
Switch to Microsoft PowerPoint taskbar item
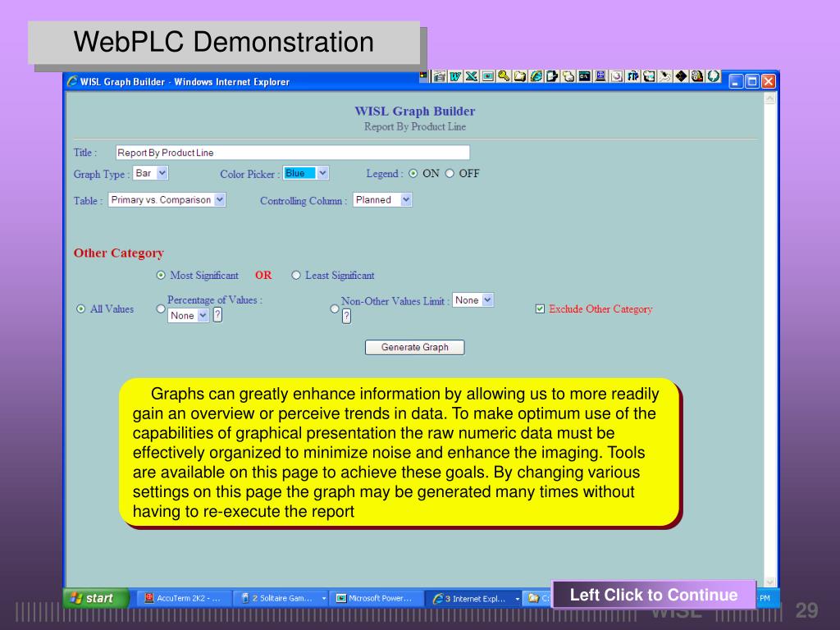point(376,598)
